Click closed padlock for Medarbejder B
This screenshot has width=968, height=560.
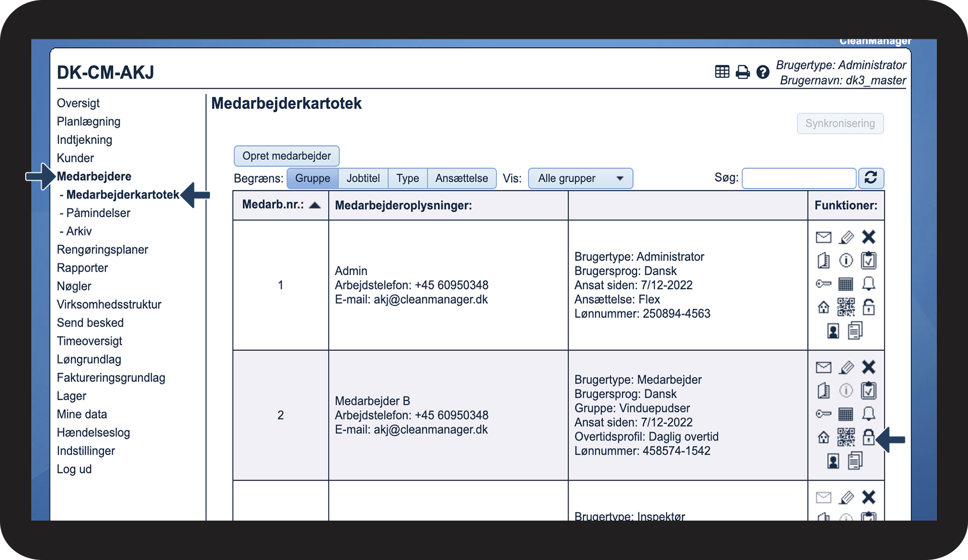point(869,437)
